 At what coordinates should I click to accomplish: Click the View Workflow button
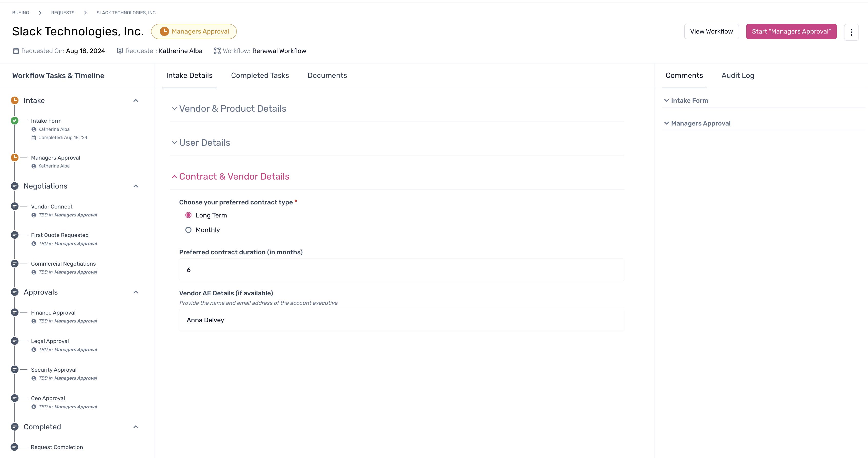[711, 31]
